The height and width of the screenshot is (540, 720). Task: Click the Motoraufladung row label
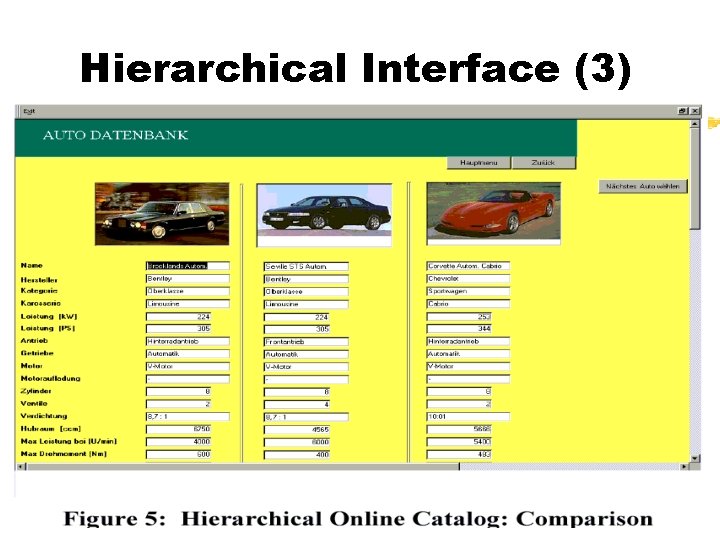coord(51,378)
